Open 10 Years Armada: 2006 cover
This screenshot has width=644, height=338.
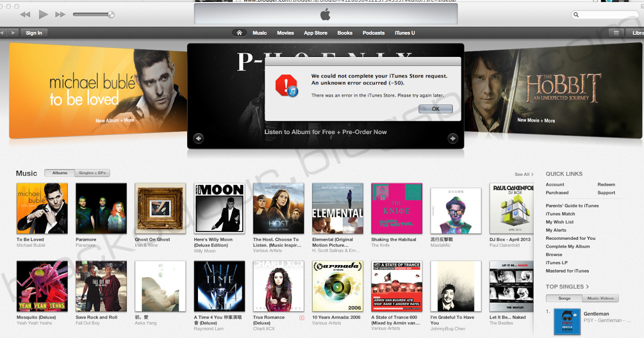pyautogui.click(x=338, y=286)
